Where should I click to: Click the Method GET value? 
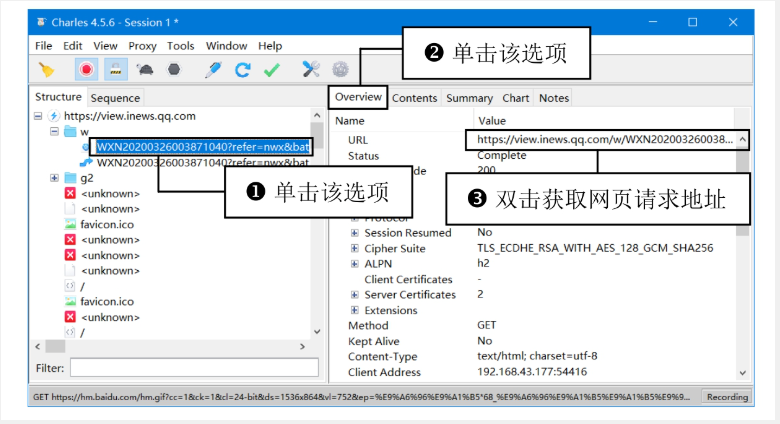click(x=487, y=325)
